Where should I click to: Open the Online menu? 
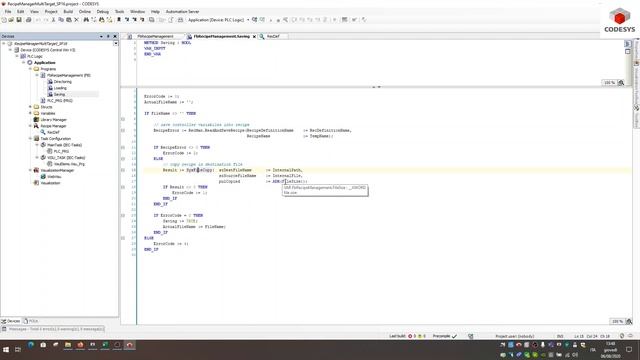pyautogui.click(x=85, y=11)
